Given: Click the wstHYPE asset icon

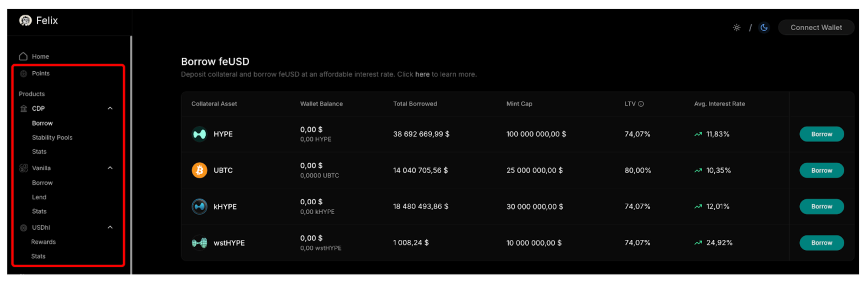Looking at the screenshot, I should pos(200,243).
